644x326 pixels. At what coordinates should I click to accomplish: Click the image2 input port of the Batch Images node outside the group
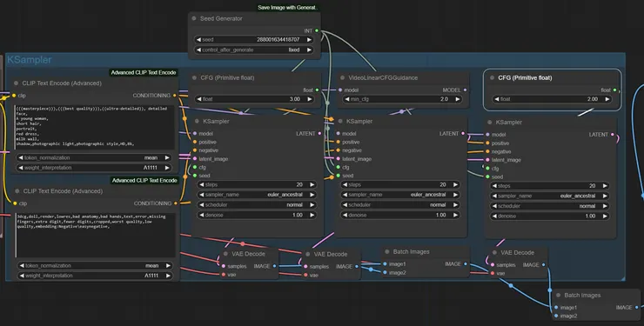[556, 316]
